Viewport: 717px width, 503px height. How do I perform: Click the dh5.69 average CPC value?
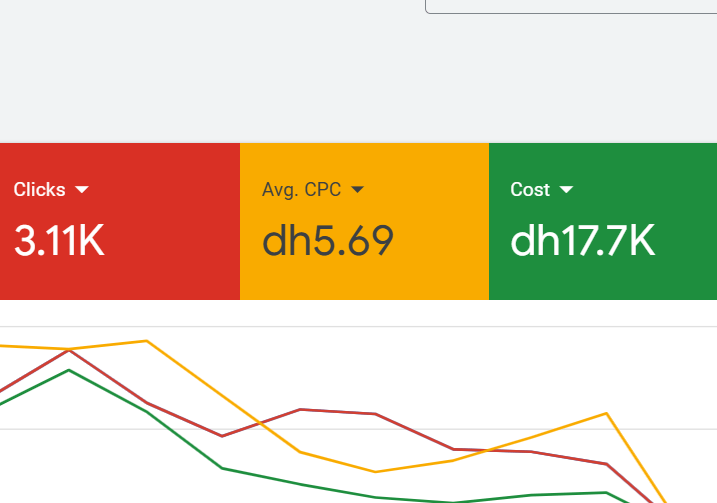click(x=328, y=241)
